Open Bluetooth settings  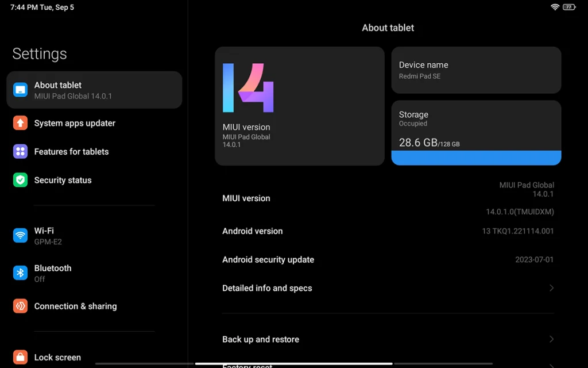click(94, 273)
